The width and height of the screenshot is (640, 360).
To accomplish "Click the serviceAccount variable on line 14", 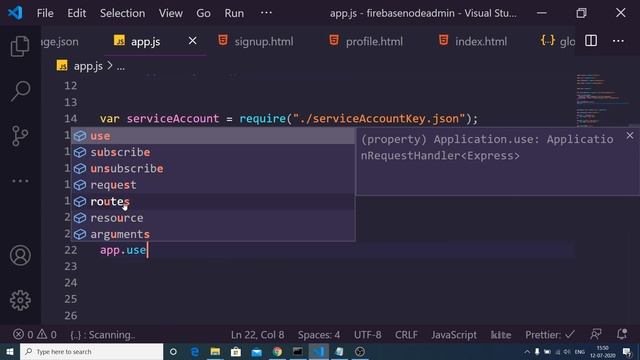I will pos(173,119).
